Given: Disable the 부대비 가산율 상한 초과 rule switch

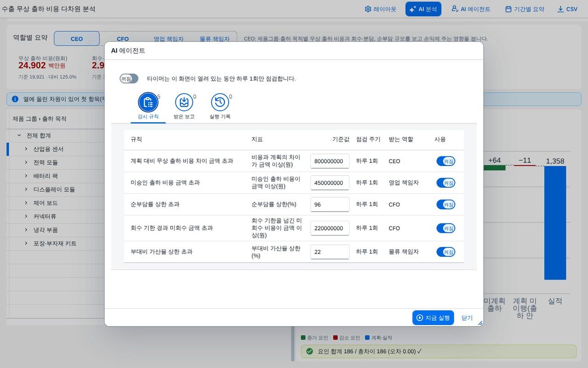Looking at the screenshot, I should (446, 252).
